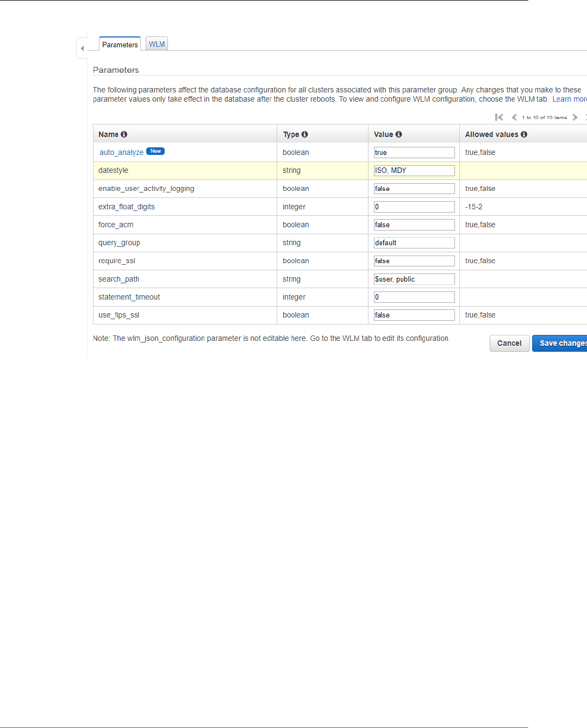The image size is (587, 728).
Task: Switch to the WLM tab
Action: tap(157, 44)
